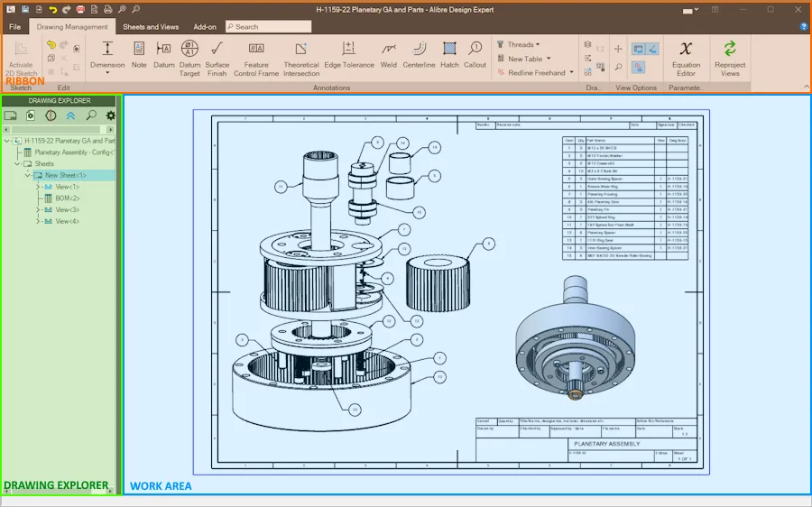This screenshot has height=507, width=812.
Task: Select BOM<2> in the Drawing Explorer
Action: point(68,198)
